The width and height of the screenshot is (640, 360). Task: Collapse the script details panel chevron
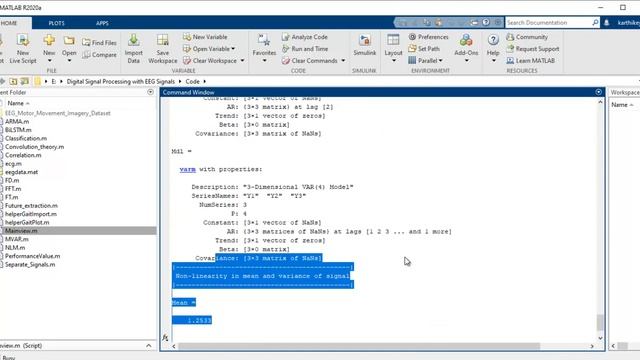pos(149,346)
